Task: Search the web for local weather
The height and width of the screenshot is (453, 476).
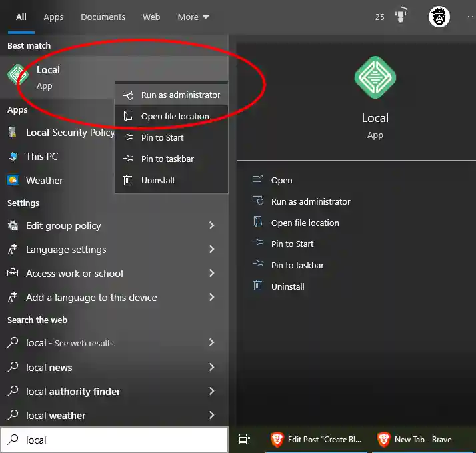Action: (x=114, y=415)
